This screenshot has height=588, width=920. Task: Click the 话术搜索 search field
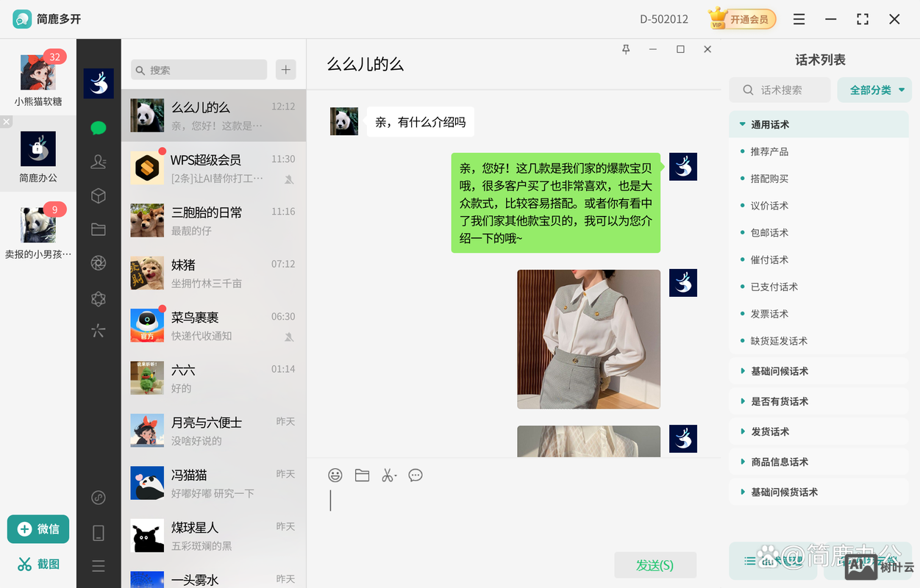coord(780,89)
